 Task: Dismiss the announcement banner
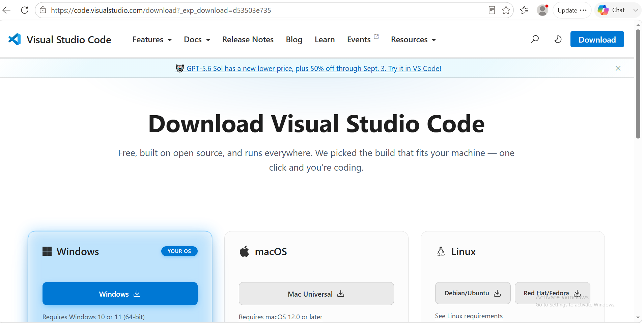[618, 68]
